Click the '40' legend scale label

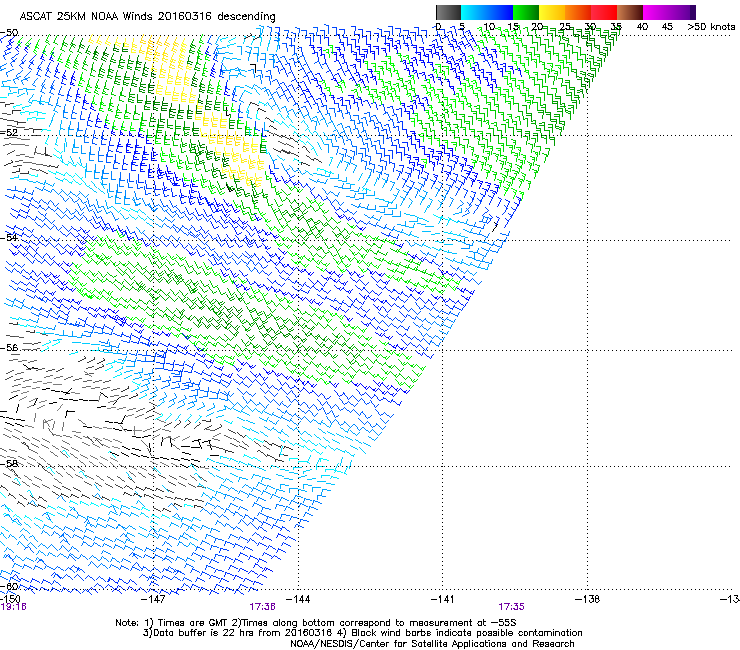point(642,26)
